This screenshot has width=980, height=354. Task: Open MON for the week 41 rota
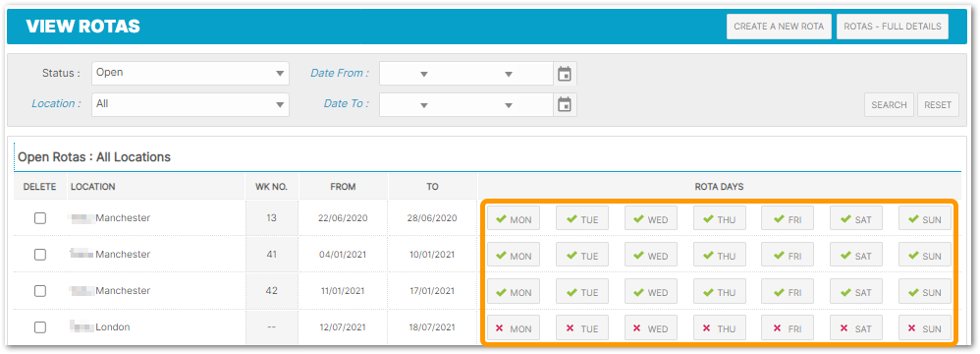pyautogui.click(x=514, y=256)
